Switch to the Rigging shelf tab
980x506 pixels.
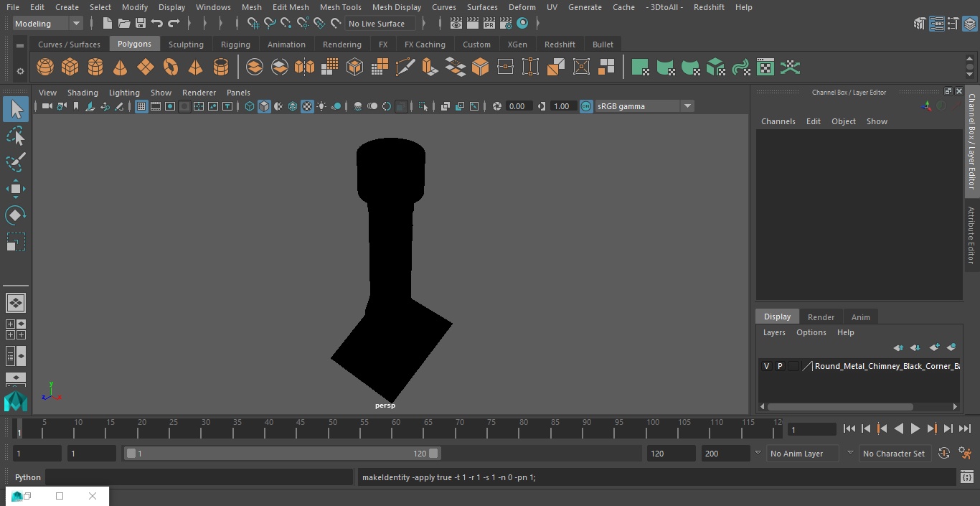click(x=235, y=44)
